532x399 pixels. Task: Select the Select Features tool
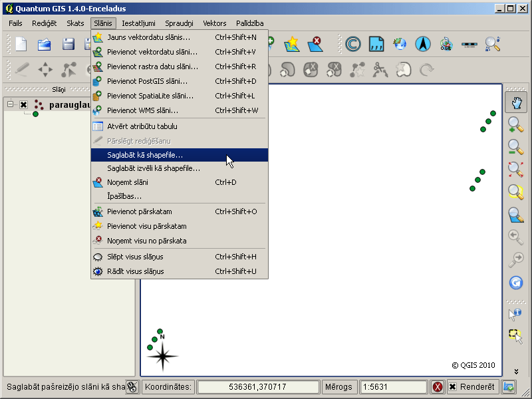pyautogui.click(x=516, y=336)
